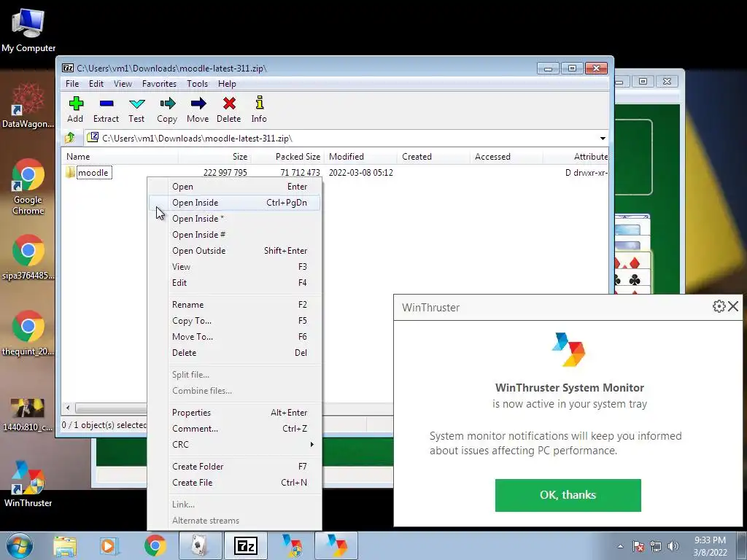Image resolution: width=747 pixels, height=560 pixels.
Task: Click the volume speaker tray icon
Action: click(673, 546)
